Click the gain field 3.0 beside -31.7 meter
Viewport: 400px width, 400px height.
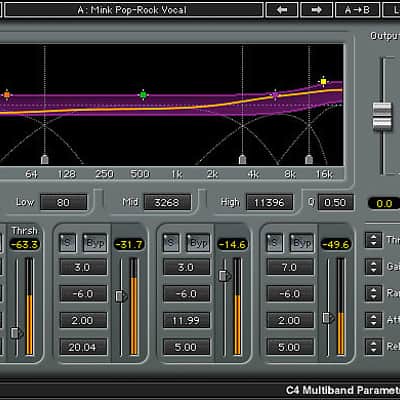coord(83,267)
